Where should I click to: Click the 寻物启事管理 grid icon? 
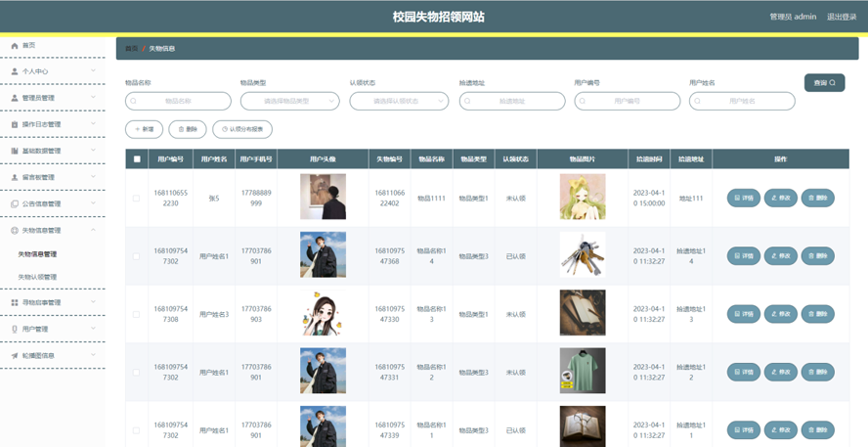(15, 302)
